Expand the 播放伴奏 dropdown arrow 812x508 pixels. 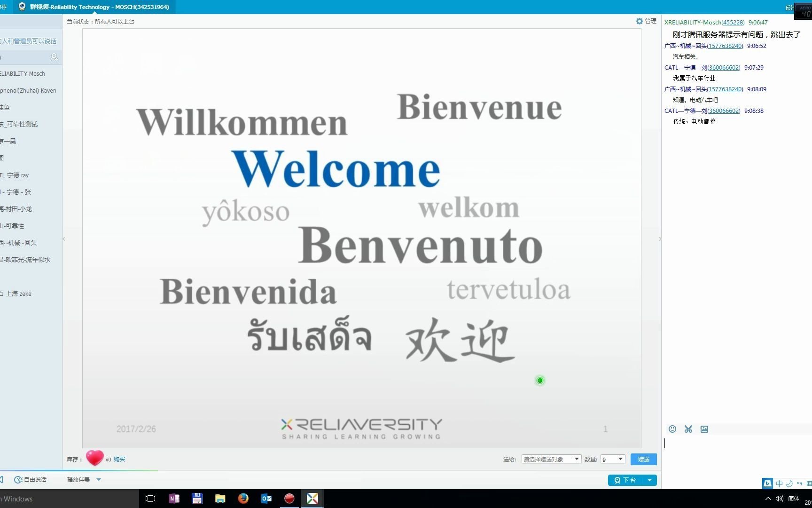tap(99, 480)
